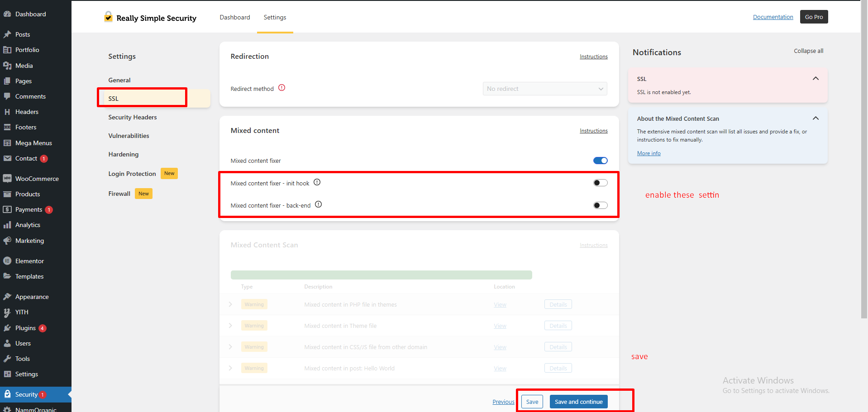Click the Tools wrench icon

[x=7, y=359]
